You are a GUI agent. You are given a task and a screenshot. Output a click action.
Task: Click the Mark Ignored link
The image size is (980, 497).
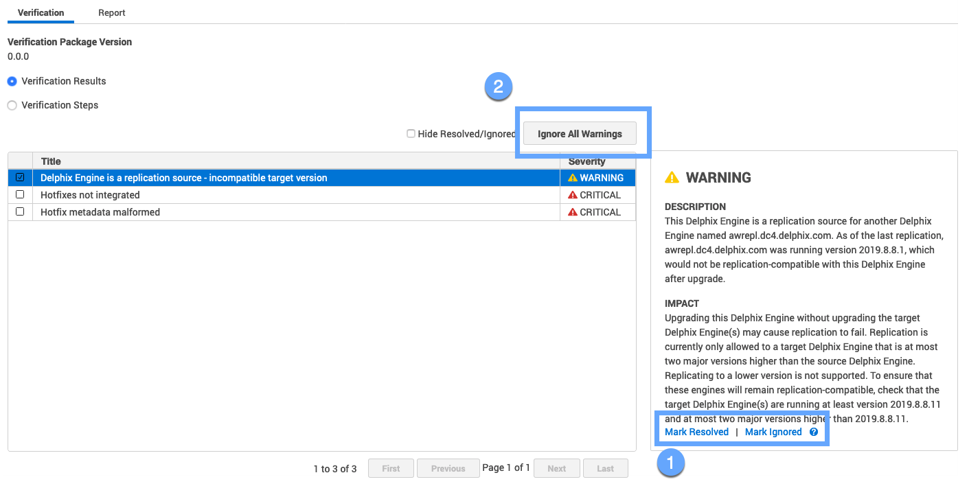tap(773, 432)
